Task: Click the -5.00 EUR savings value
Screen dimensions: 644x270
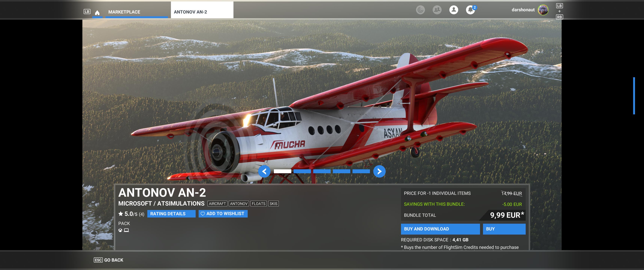Action: click(512, 204)
